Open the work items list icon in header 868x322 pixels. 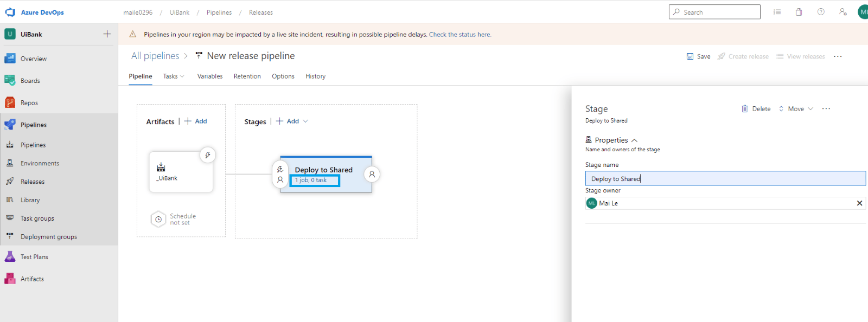[x=777, y=12]
